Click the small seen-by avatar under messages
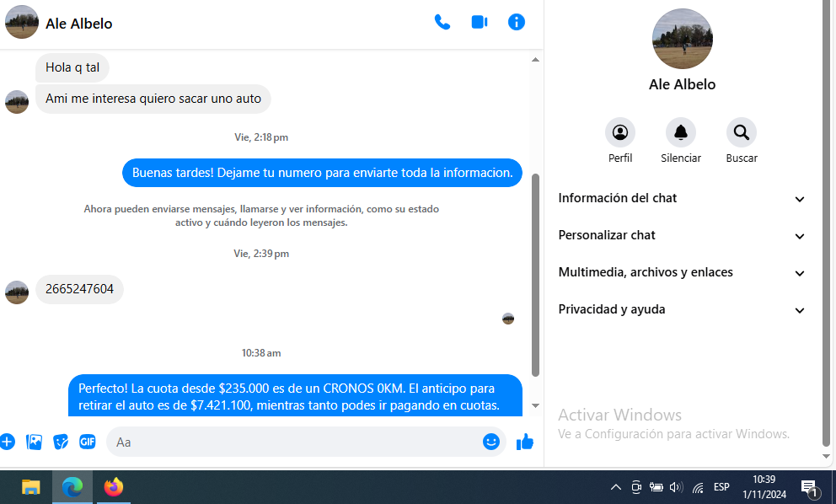The image size is (836, 504). tap(508, 319)
